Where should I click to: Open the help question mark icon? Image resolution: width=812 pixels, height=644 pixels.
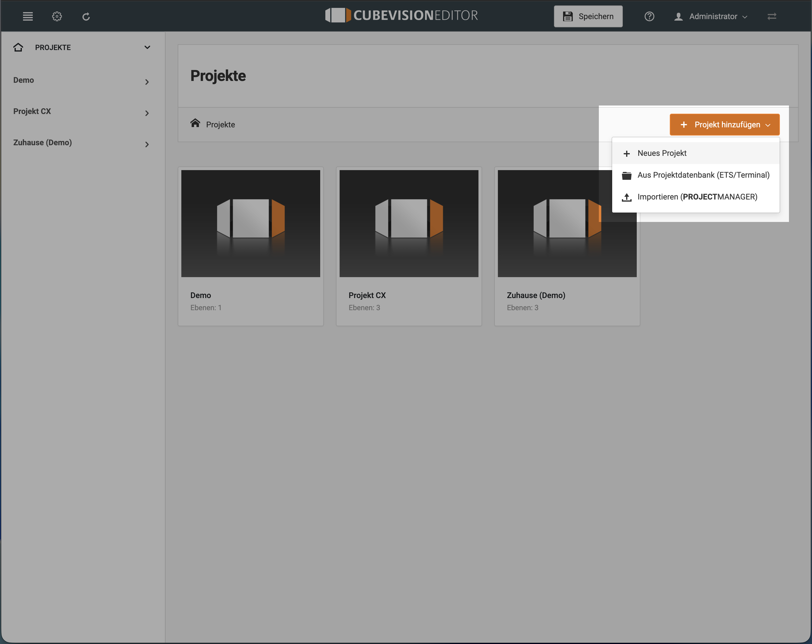point(649,16)
